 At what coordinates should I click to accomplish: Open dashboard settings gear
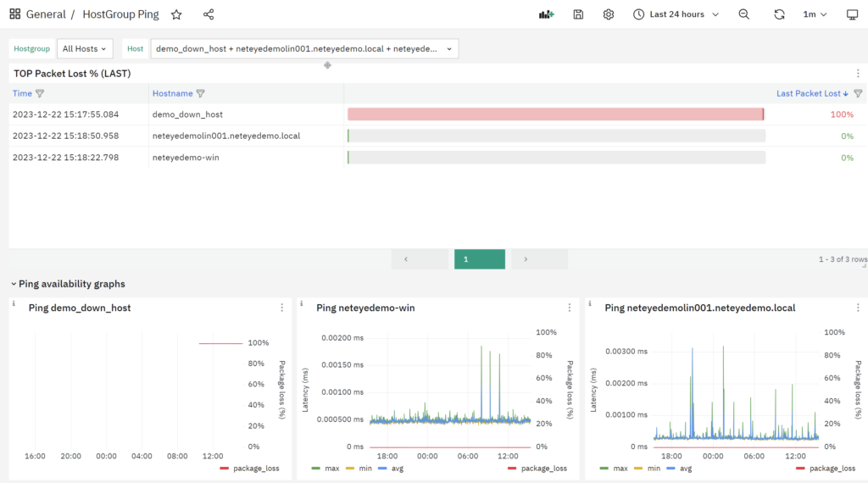click(x=609, y=14)
